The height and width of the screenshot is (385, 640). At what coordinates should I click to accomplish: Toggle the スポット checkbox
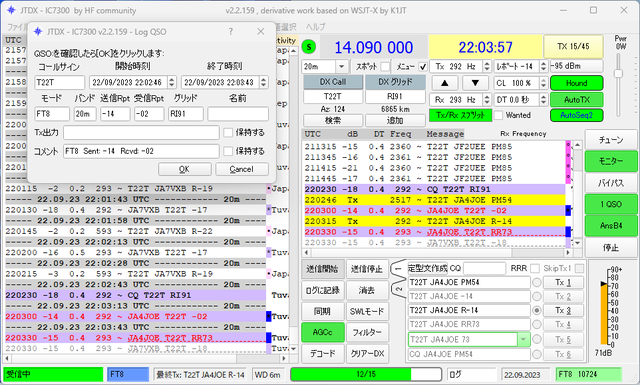point(385,66)
